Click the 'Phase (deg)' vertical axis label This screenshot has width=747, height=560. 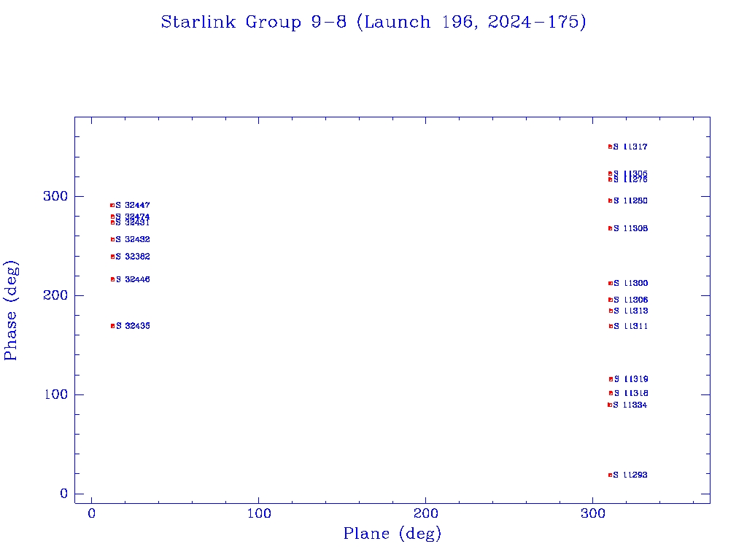[10, 311]
